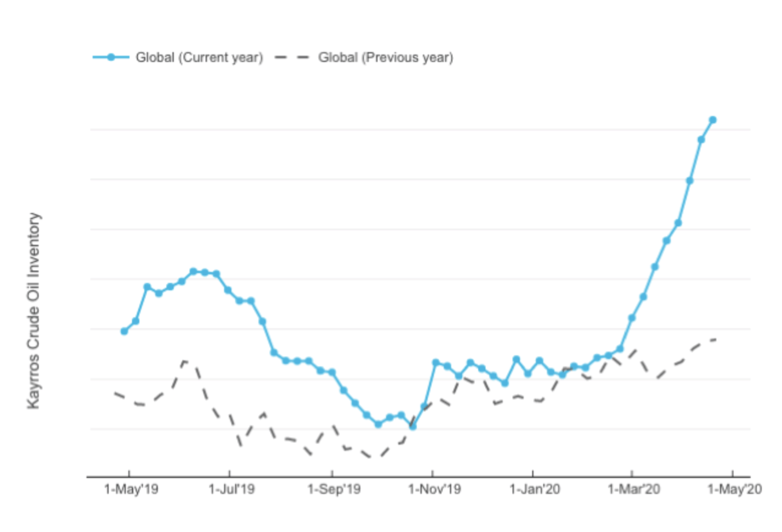Select the first blue data point on left
This screenshot has width=782, height=532.
pos(124,331)
